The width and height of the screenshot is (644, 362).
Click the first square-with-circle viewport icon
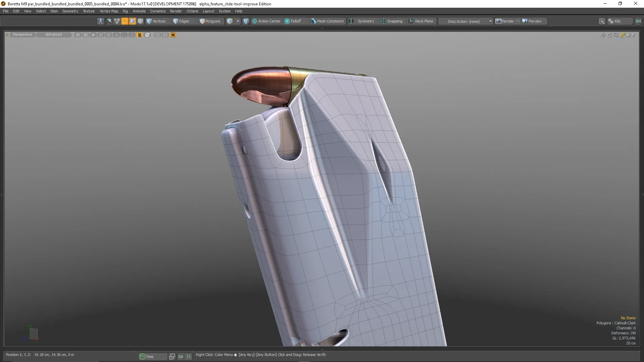pos(157,35)
